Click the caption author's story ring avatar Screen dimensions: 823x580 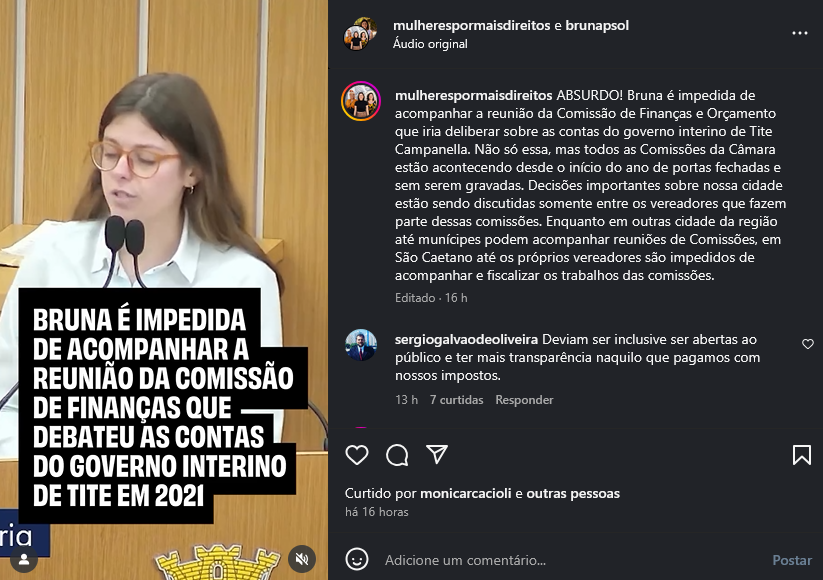point(361,101)
